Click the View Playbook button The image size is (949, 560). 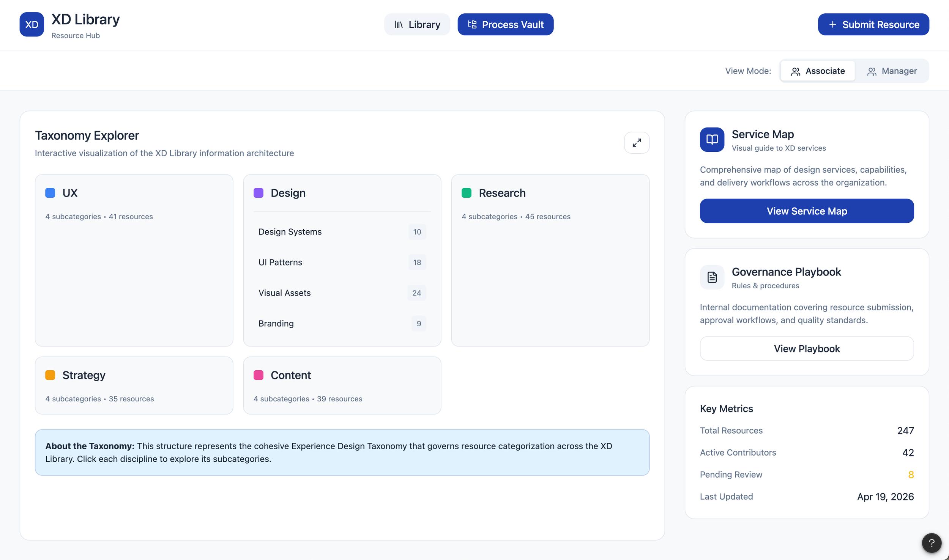(x=807, y=349)
